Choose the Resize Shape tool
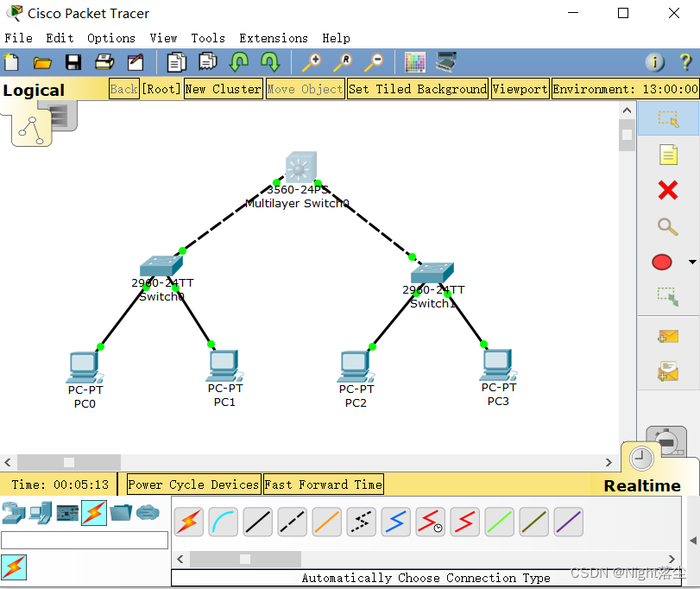The width and height of the screenshot is (700, 589). pyautogui.click(x=668, y=296)
